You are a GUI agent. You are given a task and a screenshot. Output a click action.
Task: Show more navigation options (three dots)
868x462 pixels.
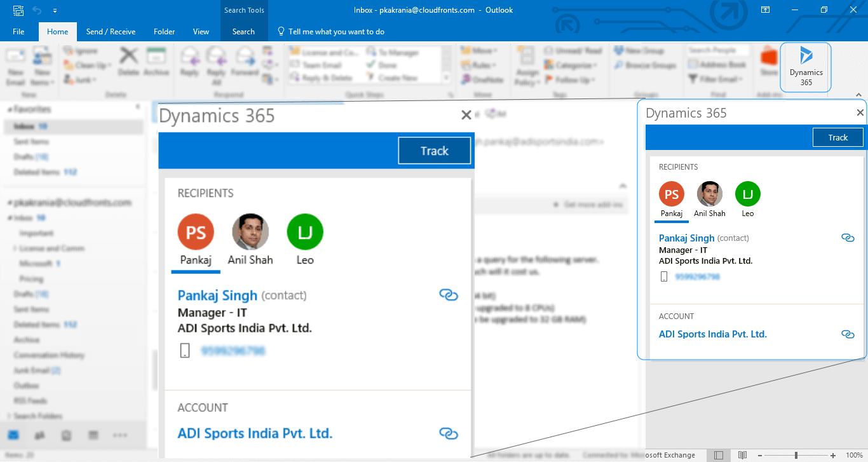(120, 435)
